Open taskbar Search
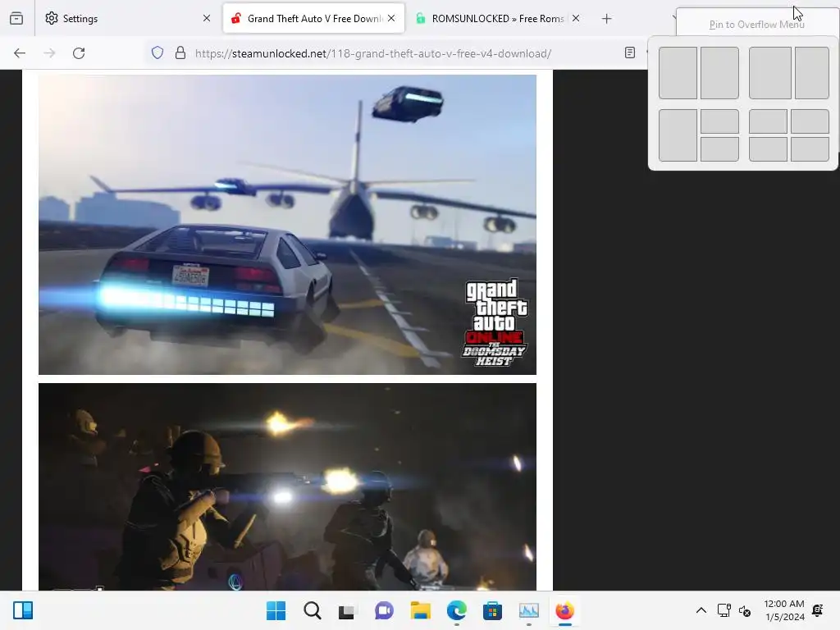 (x=312, y=610)
